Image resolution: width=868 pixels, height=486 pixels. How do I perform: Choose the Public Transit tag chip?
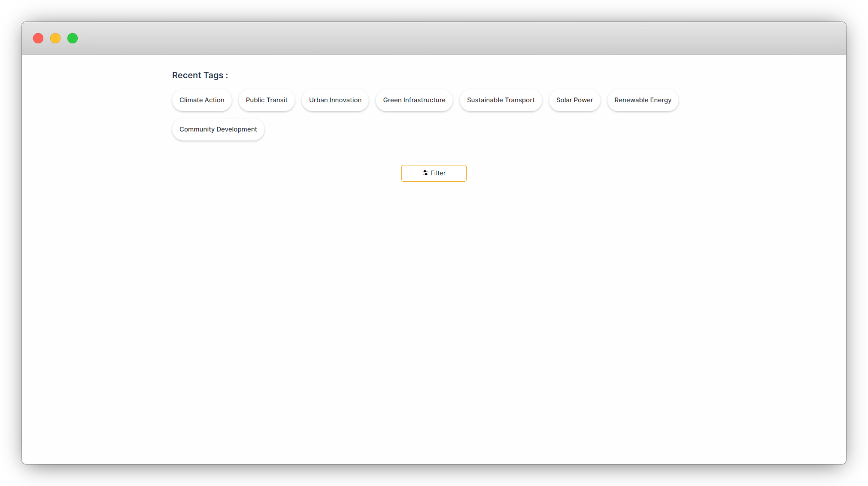point(267,100)
